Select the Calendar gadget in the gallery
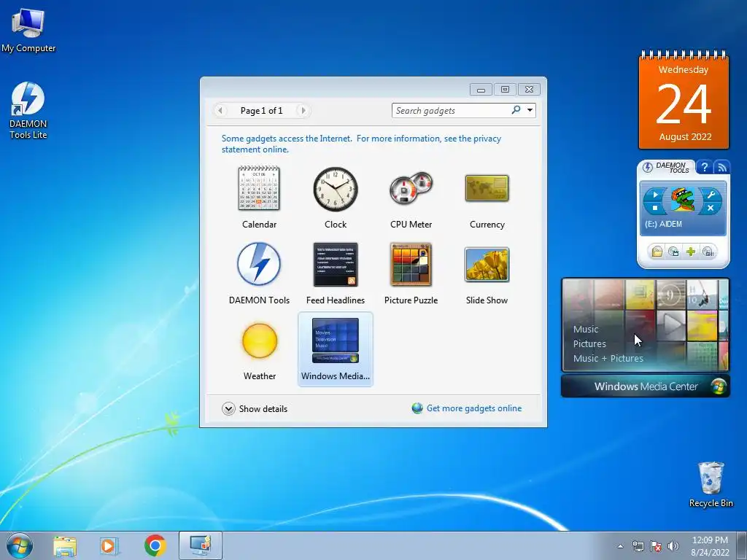Screen dimensions: 747x560 tap(259, 198)
